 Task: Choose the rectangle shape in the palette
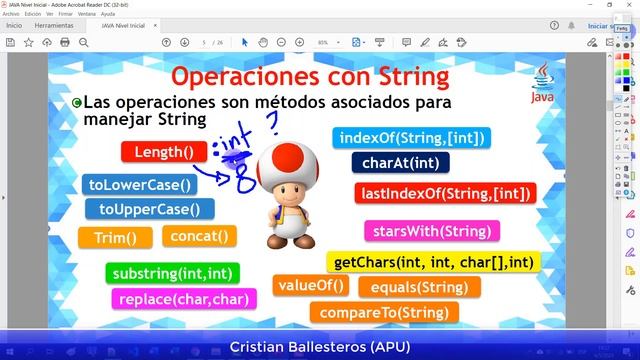tap(618, 115)
